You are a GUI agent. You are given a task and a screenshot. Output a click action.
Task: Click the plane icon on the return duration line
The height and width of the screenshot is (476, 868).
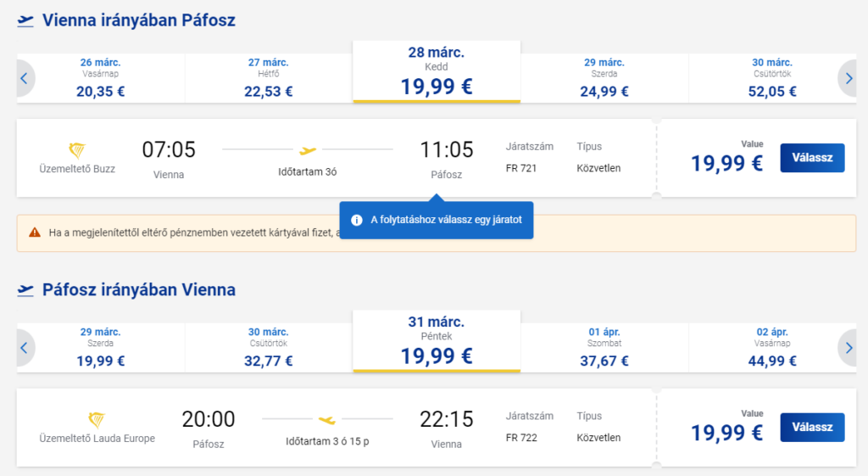(327, 419)
